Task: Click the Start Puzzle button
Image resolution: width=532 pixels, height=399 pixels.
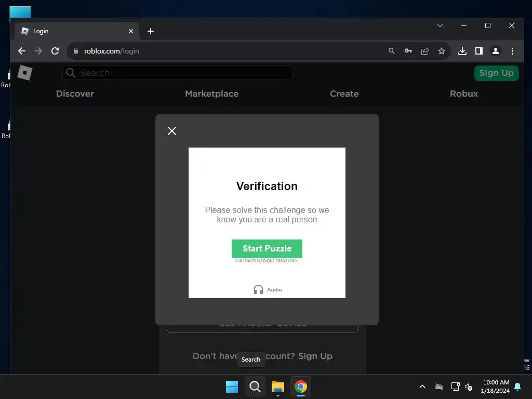Action: point(267,248)
